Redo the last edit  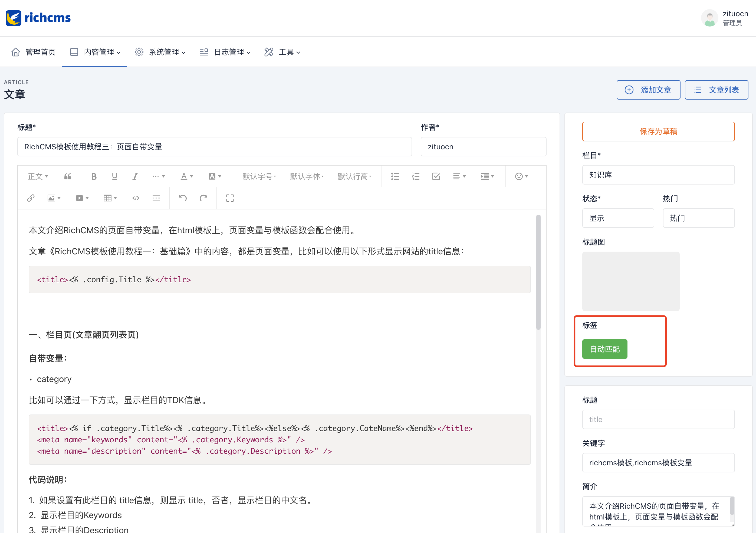pyautogui.click(x=203, y=198)
